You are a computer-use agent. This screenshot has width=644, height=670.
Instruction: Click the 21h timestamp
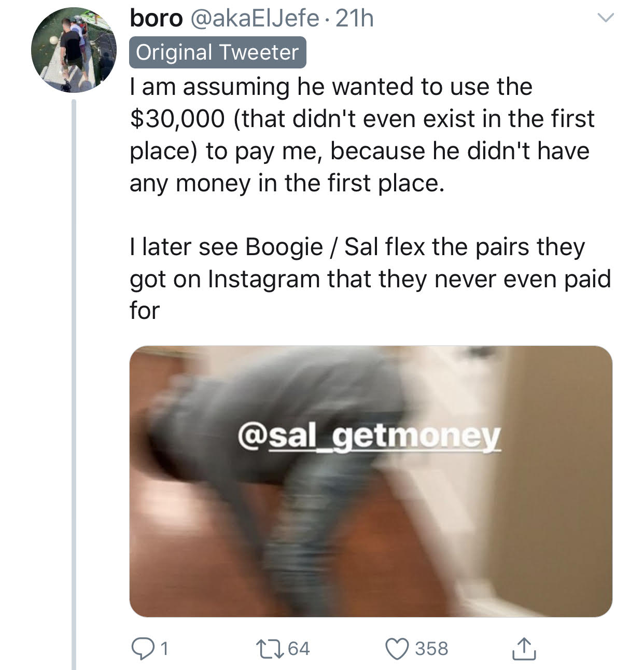point(354,19)
